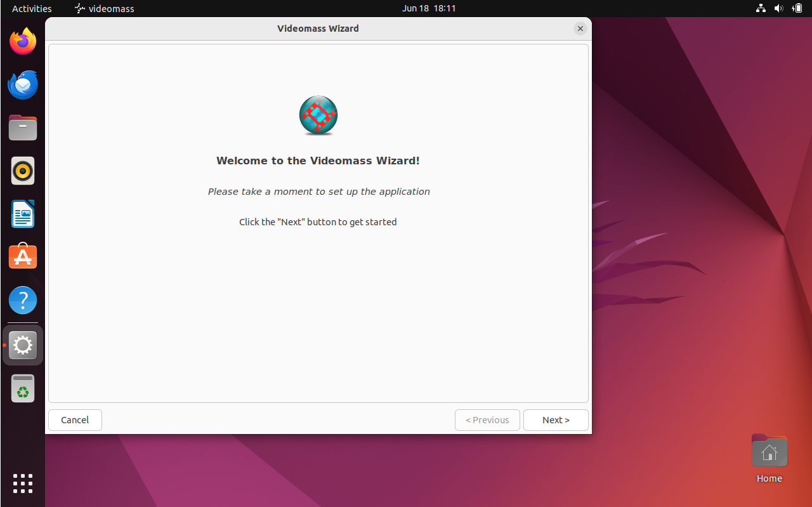Viewport: 812px width, 507px height.
Task: Open the Home folder on the desktop
Action: [769, 459]
